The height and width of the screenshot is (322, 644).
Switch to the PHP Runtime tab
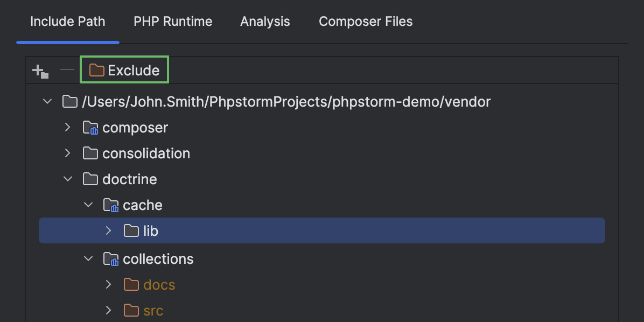173,22
